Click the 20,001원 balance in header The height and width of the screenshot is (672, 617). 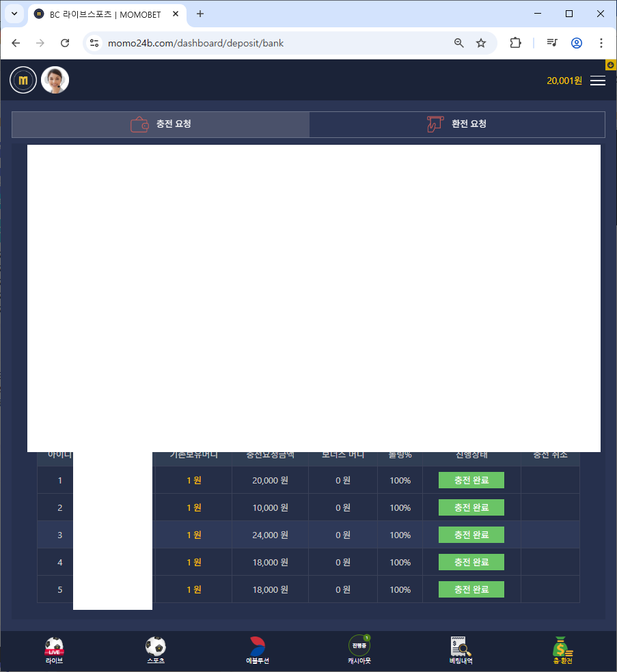click(564, 81)
